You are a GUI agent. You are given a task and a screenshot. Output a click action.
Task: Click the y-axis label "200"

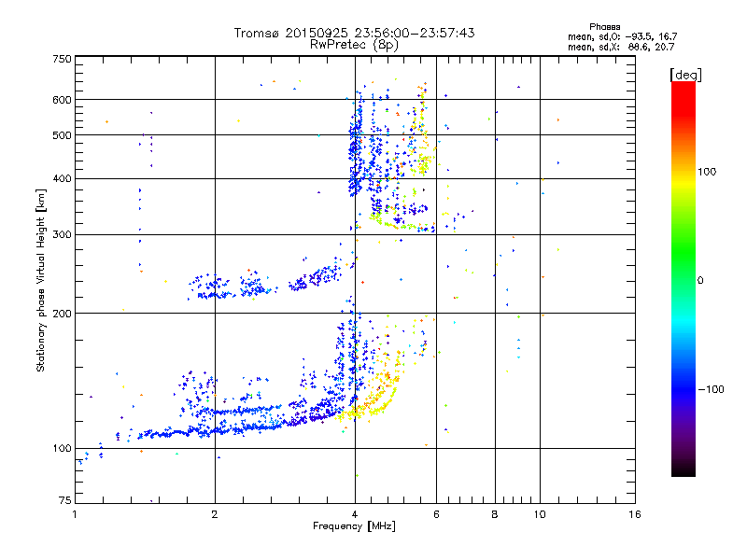(62, 314)
